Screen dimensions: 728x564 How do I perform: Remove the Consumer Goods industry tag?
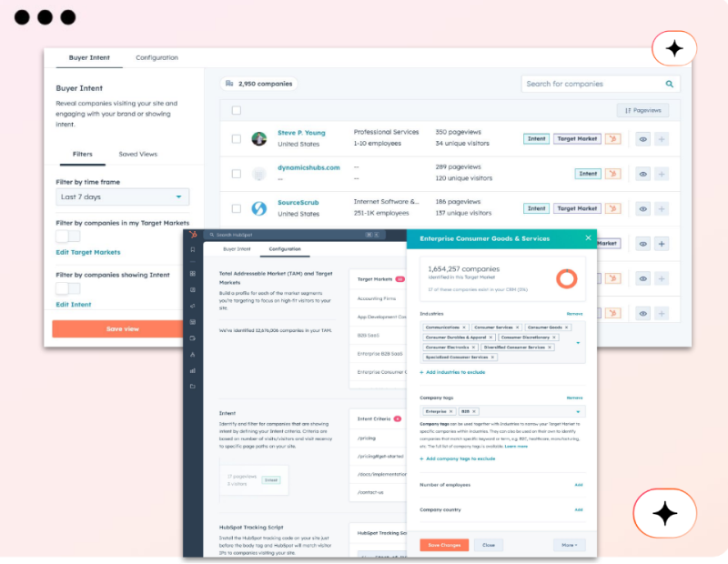point(566,327)
